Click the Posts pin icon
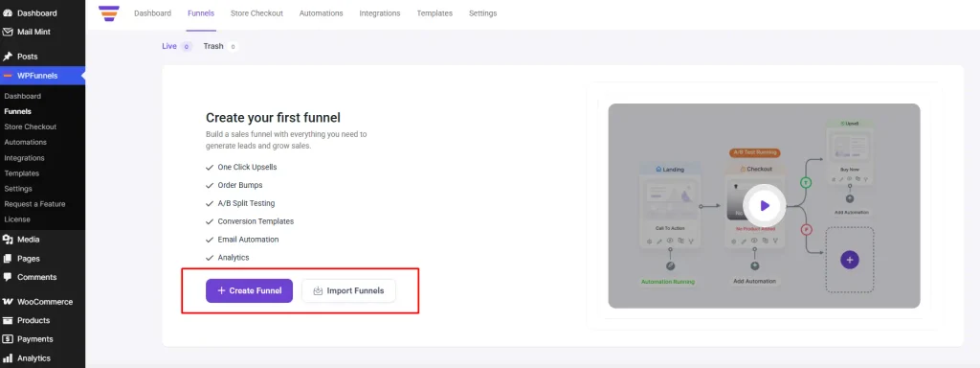980x368 pixels. [8, 57]
